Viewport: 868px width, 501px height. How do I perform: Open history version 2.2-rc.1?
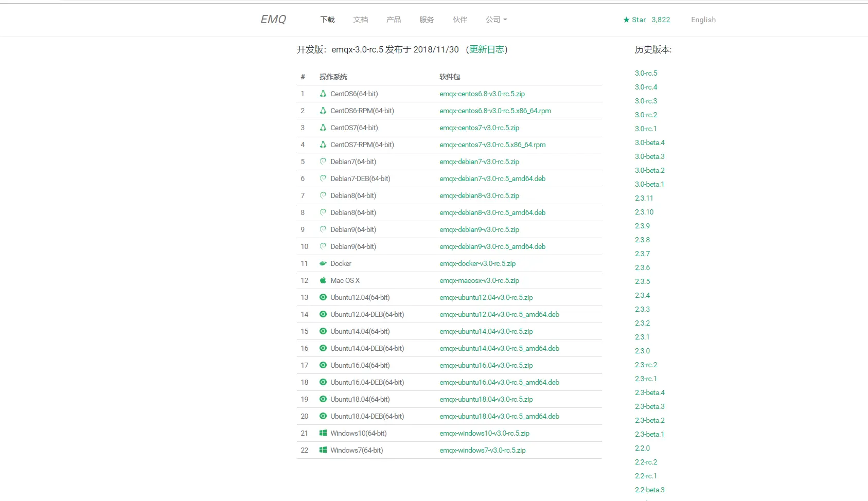pos(646,476)
